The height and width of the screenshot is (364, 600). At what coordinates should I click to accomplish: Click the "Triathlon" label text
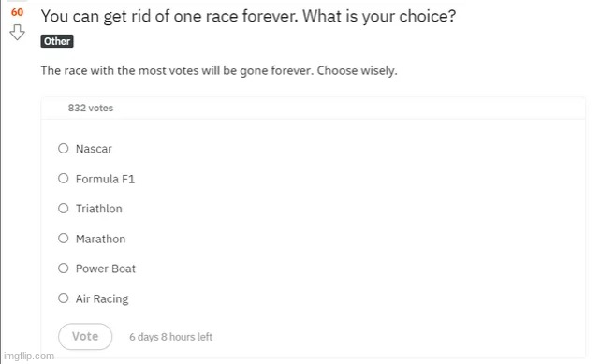tap(99, 209)
